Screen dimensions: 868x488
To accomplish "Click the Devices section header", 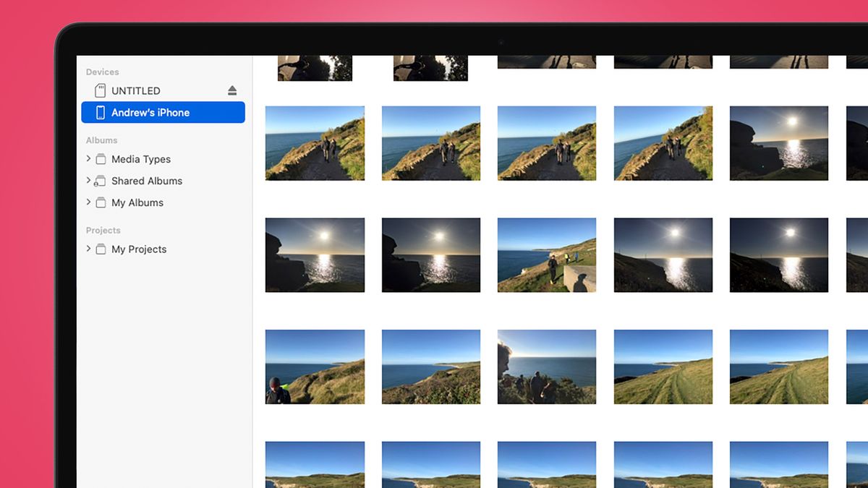I will pos(102,72).
